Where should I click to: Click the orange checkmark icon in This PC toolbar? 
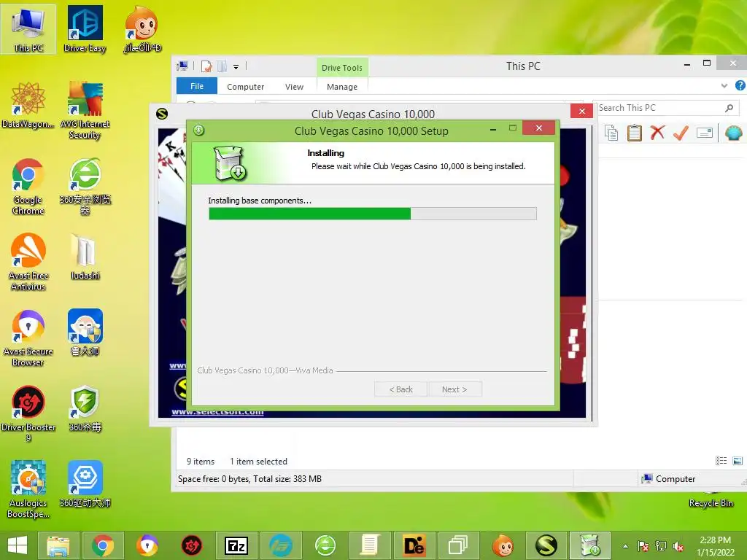(x=681, y=133)
